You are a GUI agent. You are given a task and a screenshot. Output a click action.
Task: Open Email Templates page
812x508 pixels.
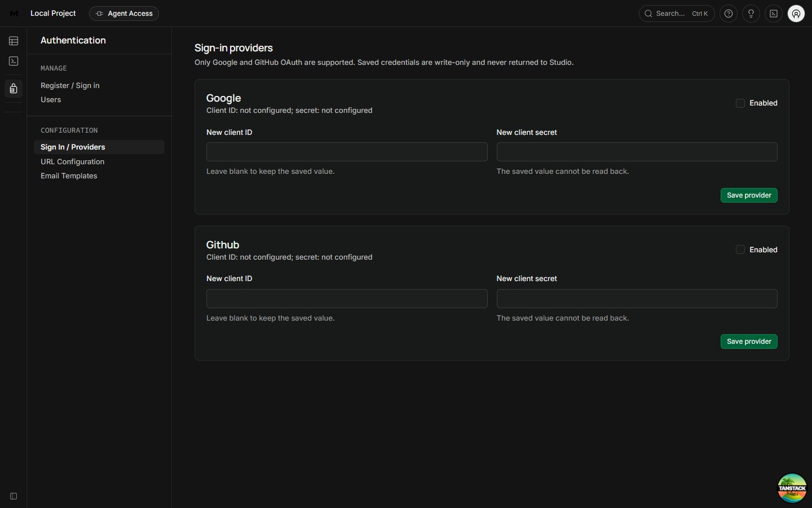[69, 176]
